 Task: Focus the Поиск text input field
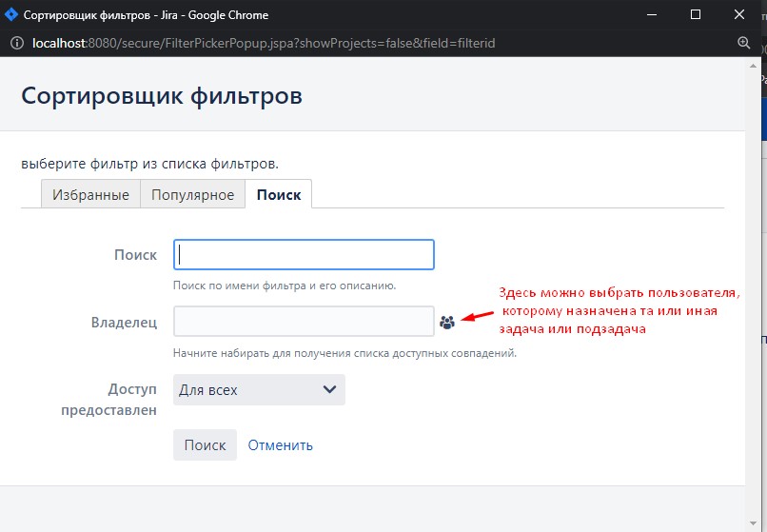tap(304, 254)
